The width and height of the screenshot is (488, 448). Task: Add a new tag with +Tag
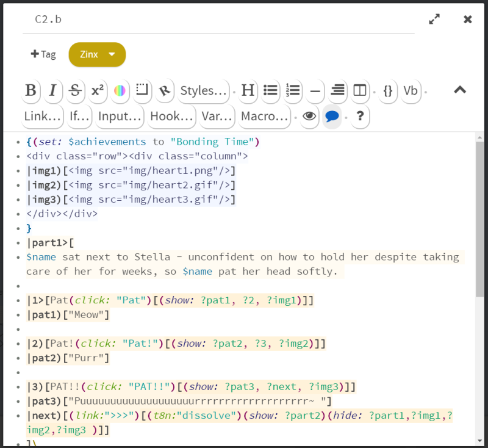point(43,54)
